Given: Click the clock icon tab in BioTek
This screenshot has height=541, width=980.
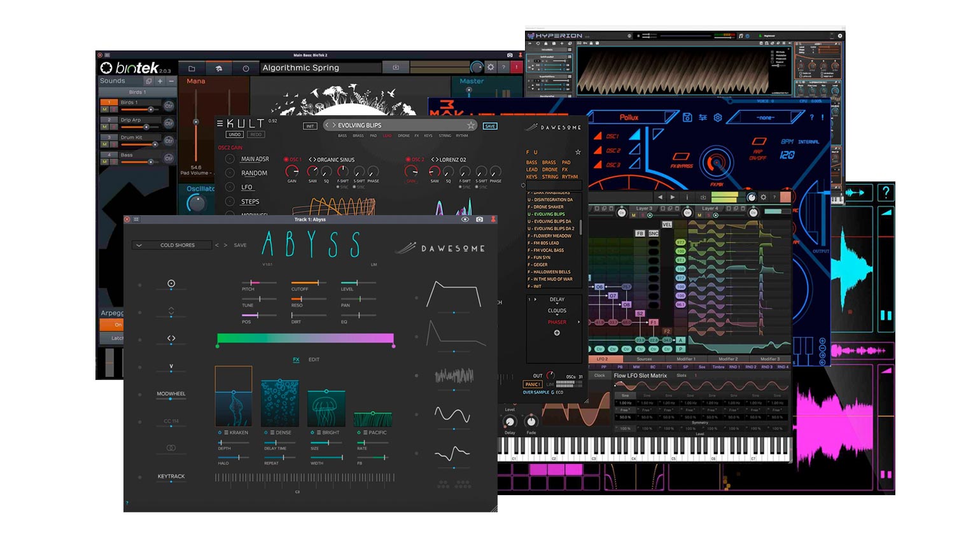Looking at the screenshot, I should 246,68.
